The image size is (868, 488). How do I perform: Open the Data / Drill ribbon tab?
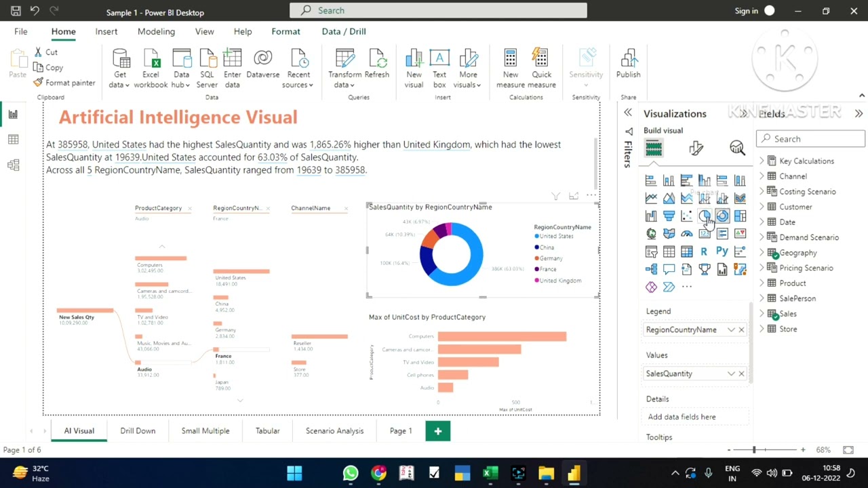344,31
